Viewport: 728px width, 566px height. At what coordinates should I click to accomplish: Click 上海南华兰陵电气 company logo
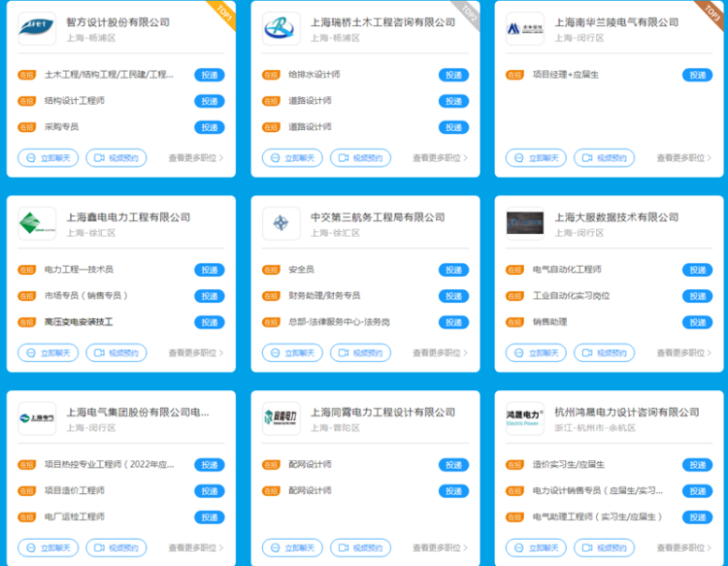tap(525, 29)
